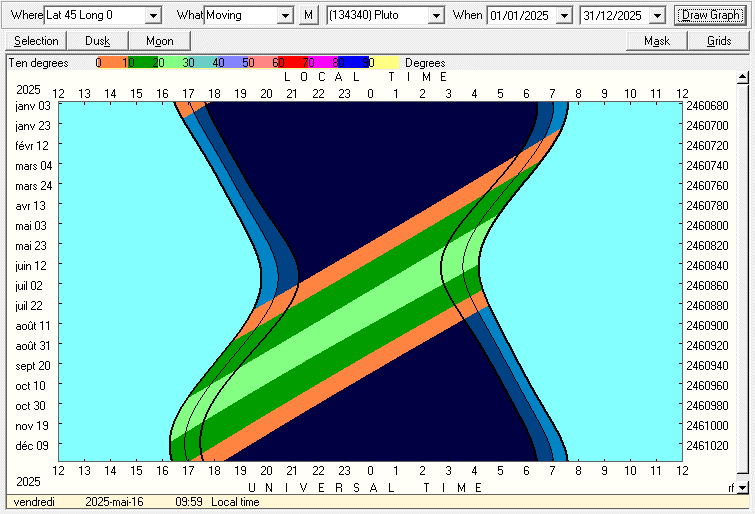This screenshot has width=755, height=514.
Task: Click the UNIVERSAL TIME axis heading
Action: click(x=365, y=488)
